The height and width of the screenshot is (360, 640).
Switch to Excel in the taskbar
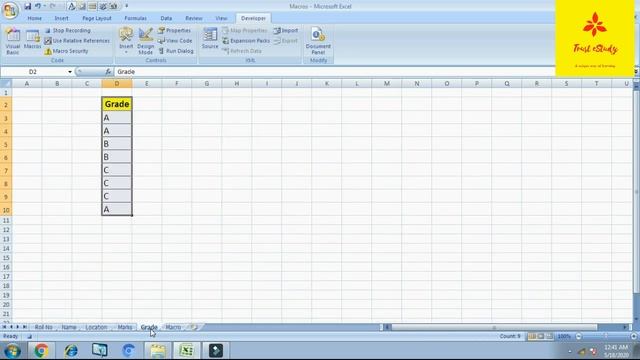187,351
